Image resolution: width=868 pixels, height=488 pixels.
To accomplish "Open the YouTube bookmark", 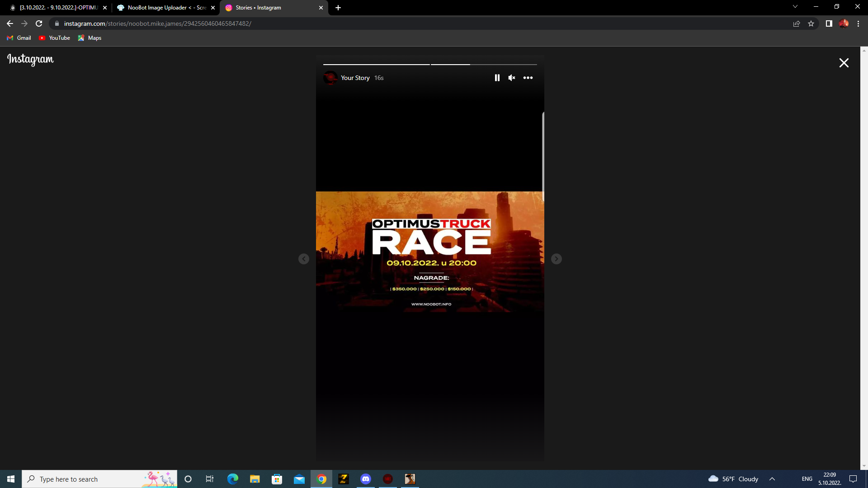I will [x=55, y=38].
